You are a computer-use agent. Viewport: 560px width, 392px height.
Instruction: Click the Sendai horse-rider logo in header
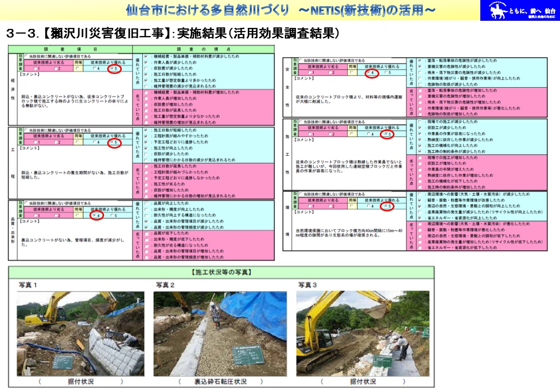tap(519, 11)
